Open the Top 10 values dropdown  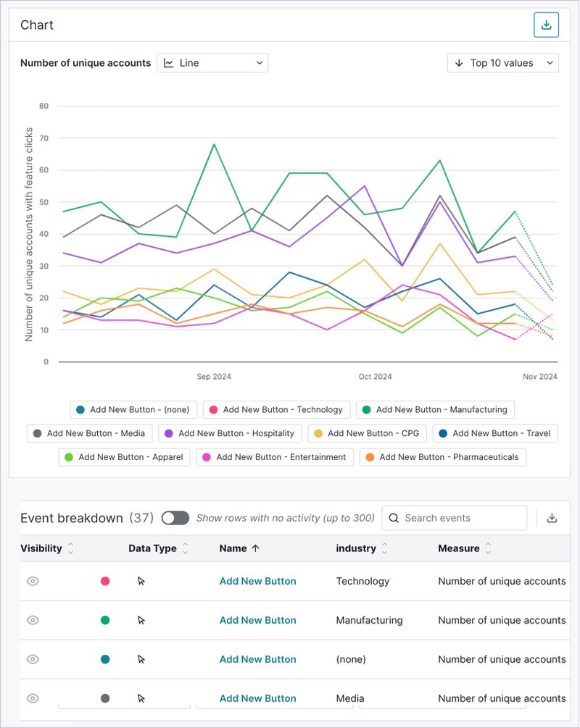[502, 63]
